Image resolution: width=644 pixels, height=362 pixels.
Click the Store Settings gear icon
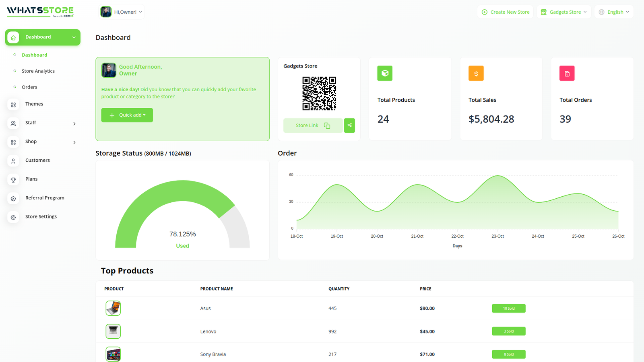pyautogui.click(x=13, y=217)
